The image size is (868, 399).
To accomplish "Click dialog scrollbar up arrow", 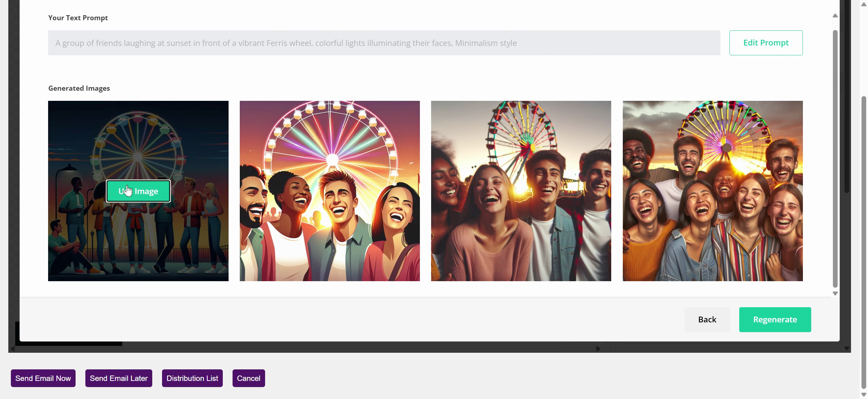I will (835, 16).
